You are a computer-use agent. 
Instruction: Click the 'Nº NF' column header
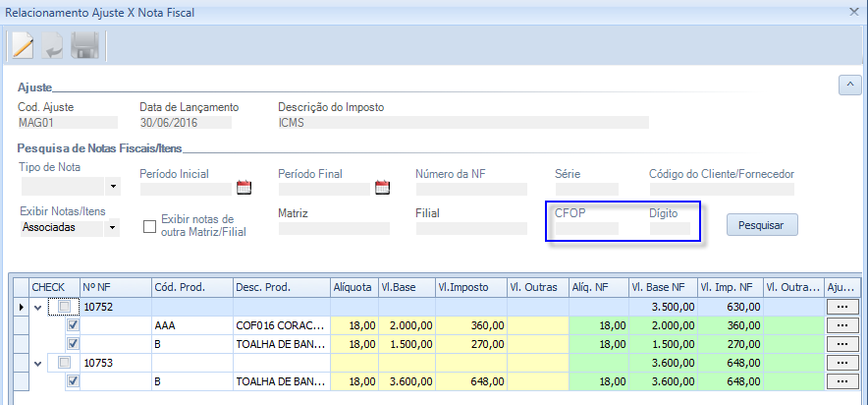click(x=114, y=287)
